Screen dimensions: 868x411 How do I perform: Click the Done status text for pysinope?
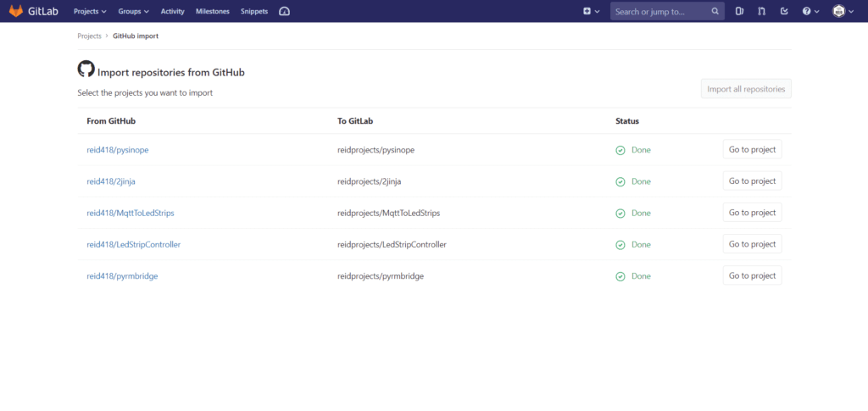(x=641, y=150)
